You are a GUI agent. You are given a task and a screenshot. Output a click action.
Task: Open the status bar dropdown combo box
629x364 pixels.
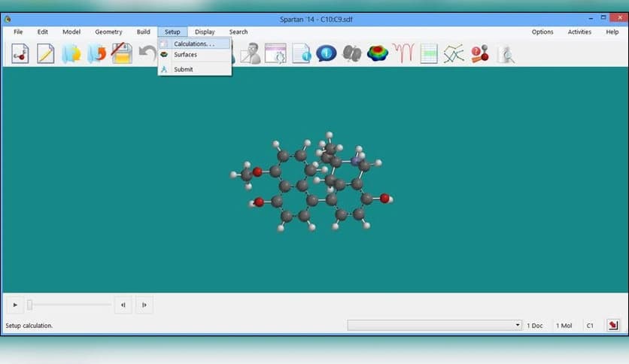coord(434,325)
